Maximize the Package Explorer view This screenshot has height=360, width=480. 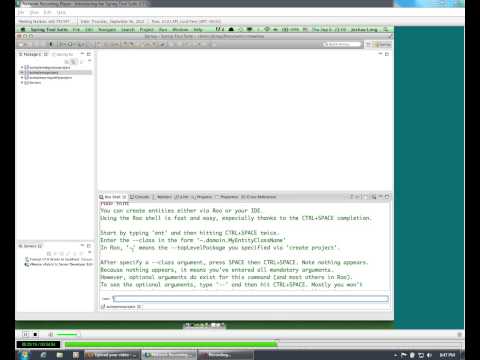89,54
